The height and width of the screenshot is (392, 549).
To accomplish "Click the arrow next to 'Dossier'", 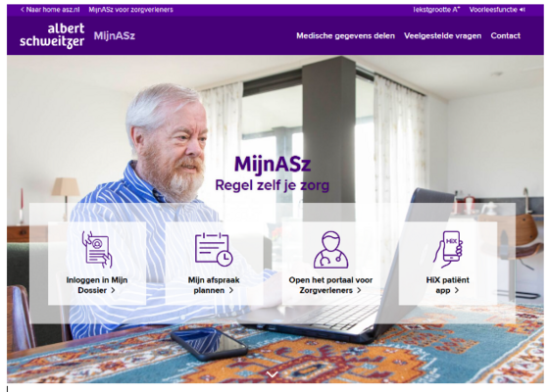I will point(113,290).
